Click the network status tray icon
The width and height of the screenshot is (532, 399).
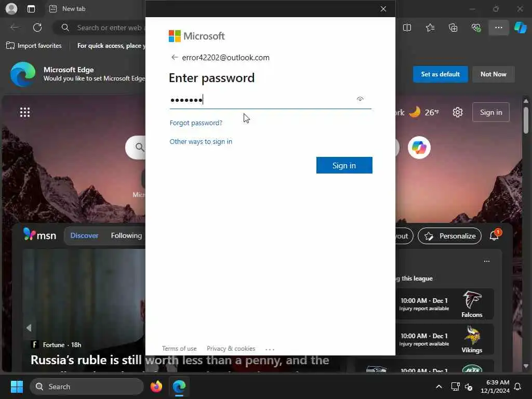(455, 387)
